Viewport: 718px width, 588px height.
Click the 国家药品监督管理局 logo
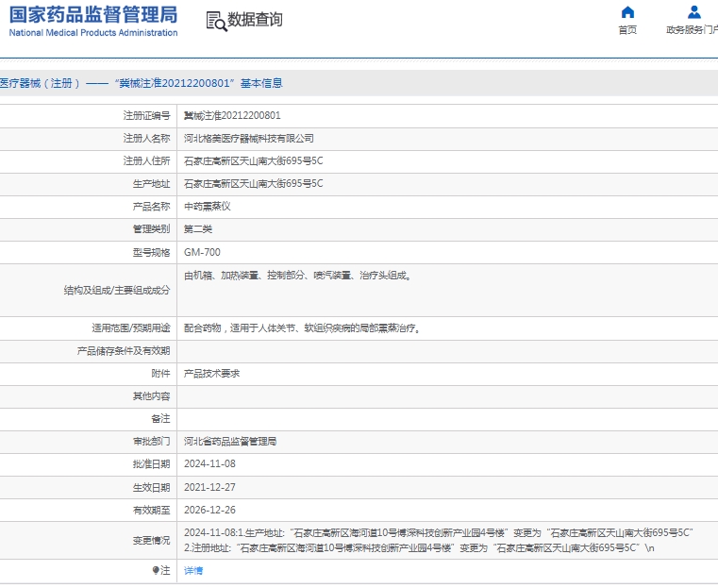click(93, 21)
